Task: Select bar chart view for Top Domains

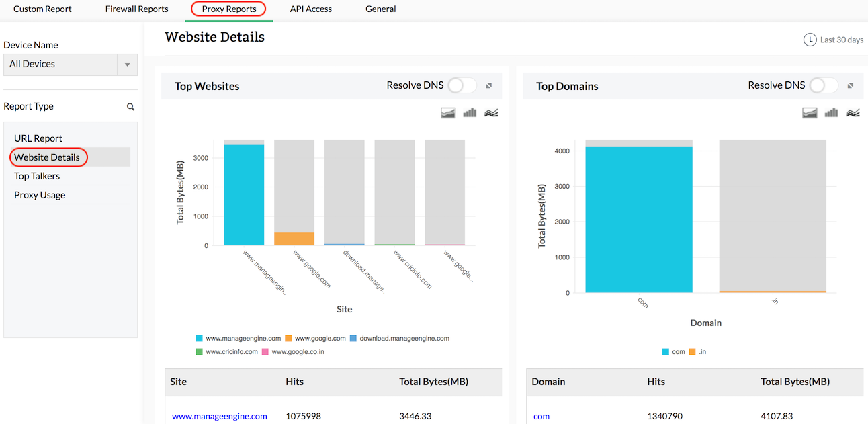Action: point(831,112)
